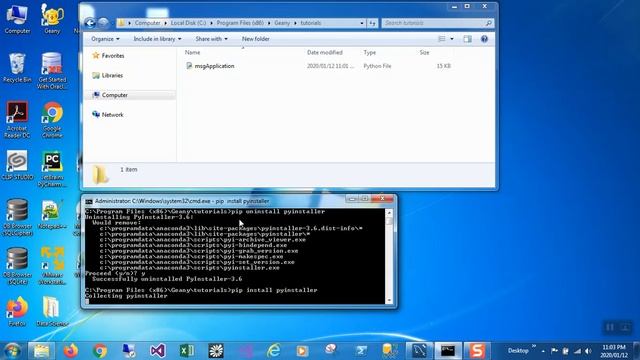640x360 pixels.
Task: Click New folder in the Explorer toolbar
Action: (256, 39)
